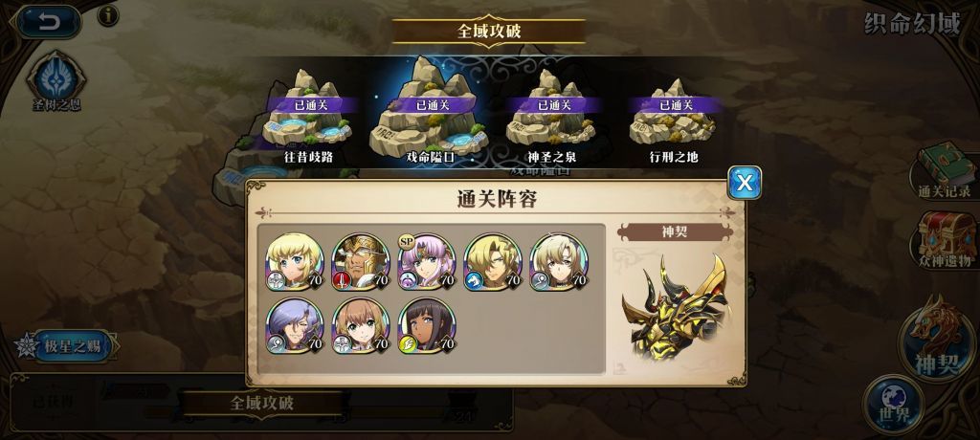Open the 世界 globe icon
Image resolution: width=980 pixels, height=440 pixels.
pyautogui.click(x=894, y=405)
